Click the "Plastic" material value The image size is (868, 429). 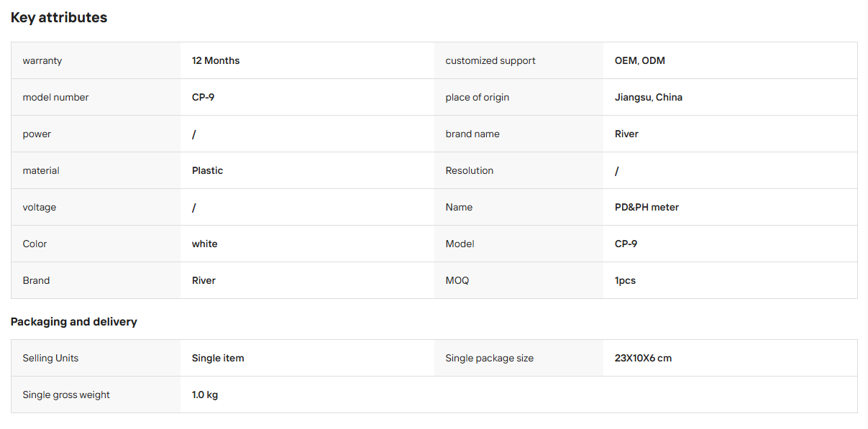coord(208,171)
